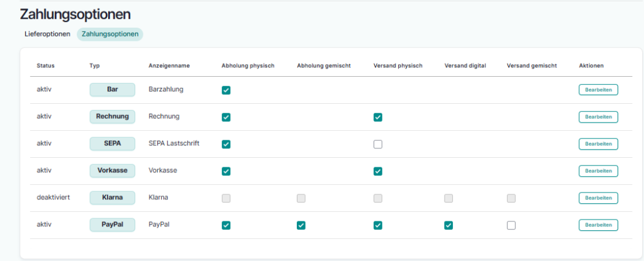Edit the SEPA Lastschrift payment option
The height and width of the screenshot is (261, 644).
[x=598, y=144]
